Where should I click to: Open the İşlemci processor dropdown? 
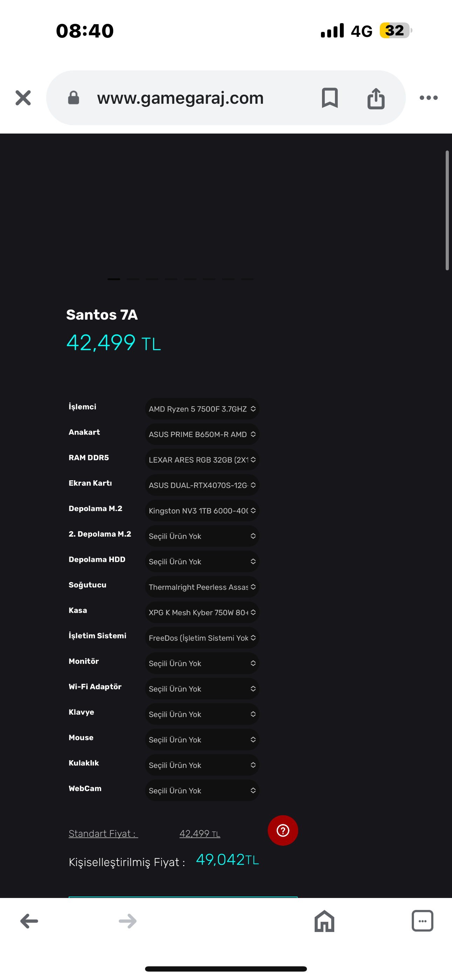[202, 409]
